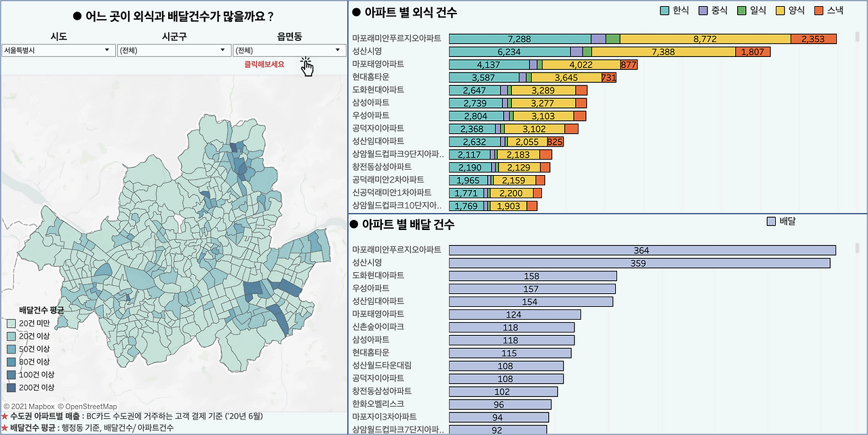Click 현대홈타운 label in 외식 chart
This screenshot has height=435, width=868.
pyautogui.click(x=371, y=77)
